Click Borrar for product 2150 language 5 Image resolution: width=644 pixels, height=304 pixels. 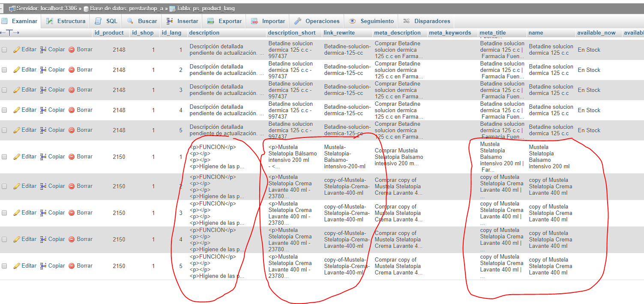click(x=81, y=266)
